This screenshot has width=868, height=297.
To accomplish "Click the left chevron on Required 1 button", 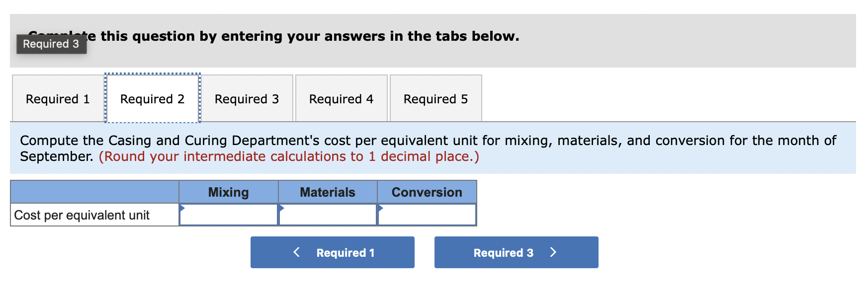I will point(297,252).
